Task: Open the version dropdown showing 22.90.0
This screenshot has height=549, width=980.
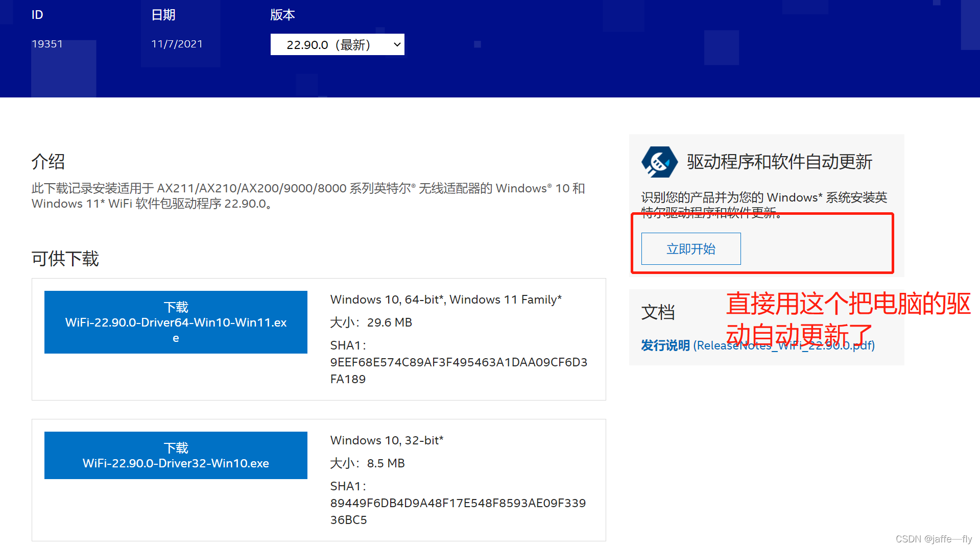Action: click(x=337, y=44)
